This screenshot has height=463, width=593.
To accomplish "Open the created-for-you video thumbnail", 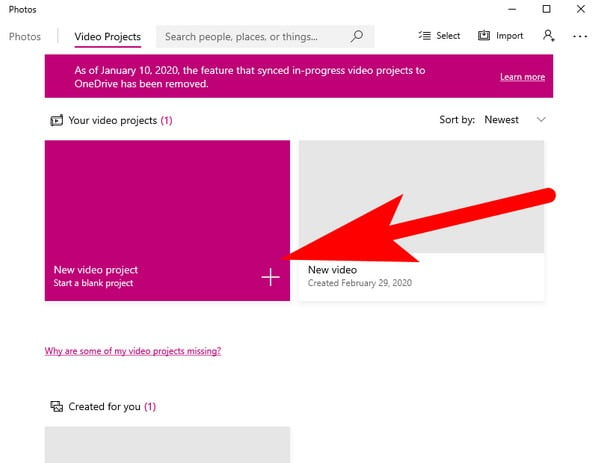I will (167, 445).
